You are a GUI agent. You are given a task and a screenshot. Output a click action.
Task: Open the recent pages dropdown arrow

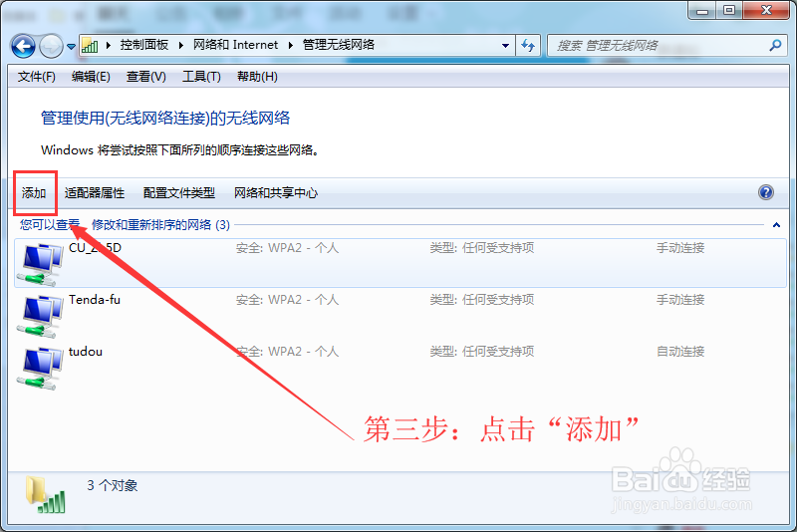tap(71, 47)
